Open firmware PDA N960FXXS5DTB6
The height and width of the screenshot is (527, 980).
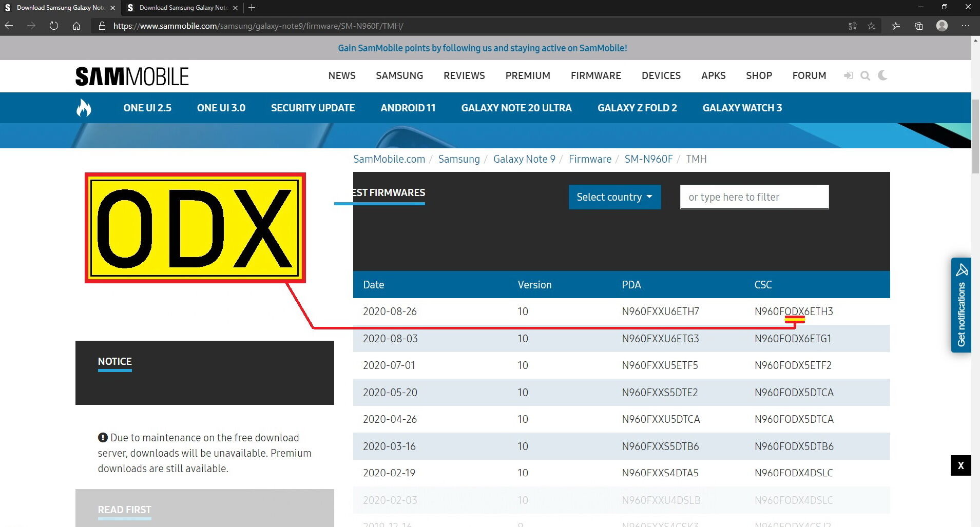[660, 446]
